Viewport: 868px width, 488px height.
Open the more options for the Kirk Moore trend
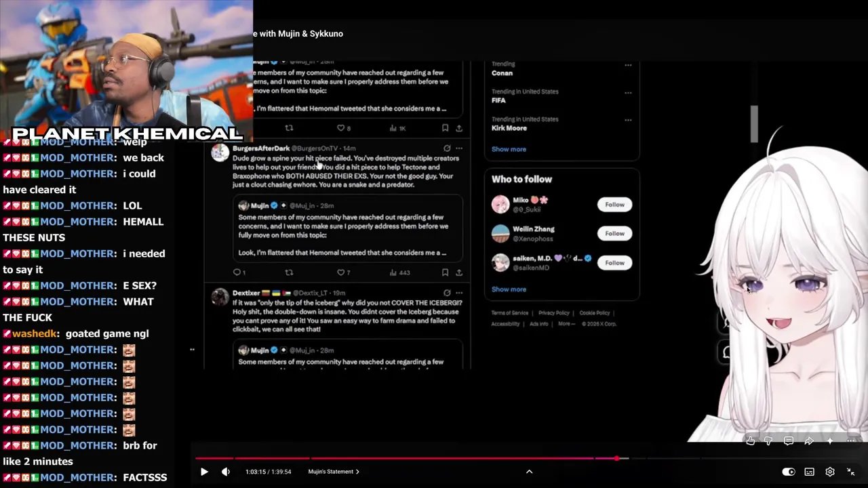(628, 120)
